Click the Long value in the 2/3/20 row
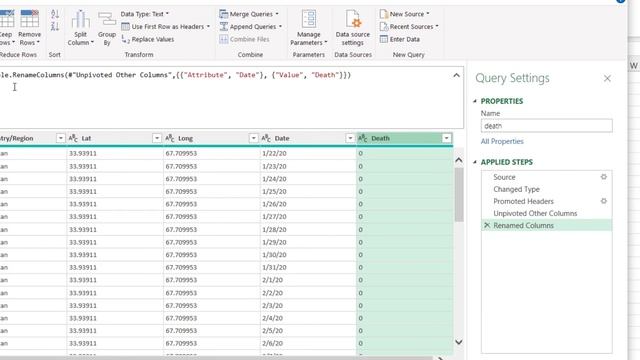Image resolution: width=640 pixels, height=360 pixels. tap(181, 305)
